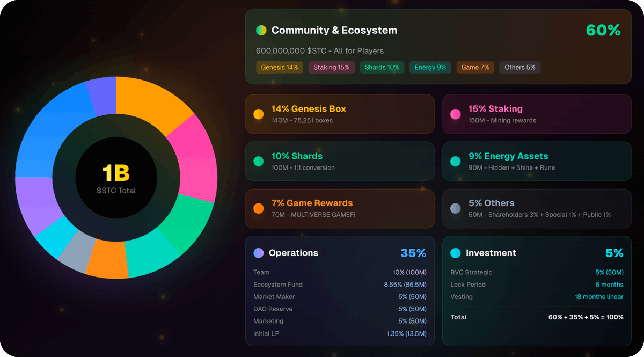This screenshot has height=357, width=644.
Task: Click '150M - Mining rewards' subtitle
Action: (x=502, y=120)
